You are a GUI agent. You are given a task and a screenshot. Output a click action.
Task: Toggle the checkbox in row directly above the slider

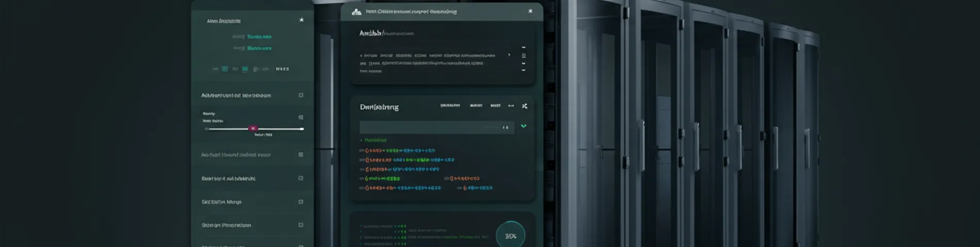(301, 95)
